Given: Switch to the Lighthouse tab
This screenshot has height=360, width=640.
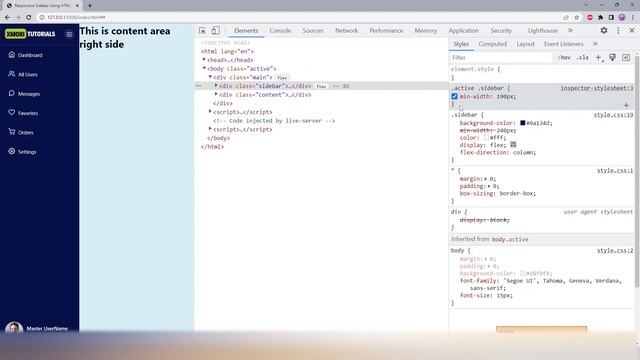Looking at the screenshot, I should 543,31.
